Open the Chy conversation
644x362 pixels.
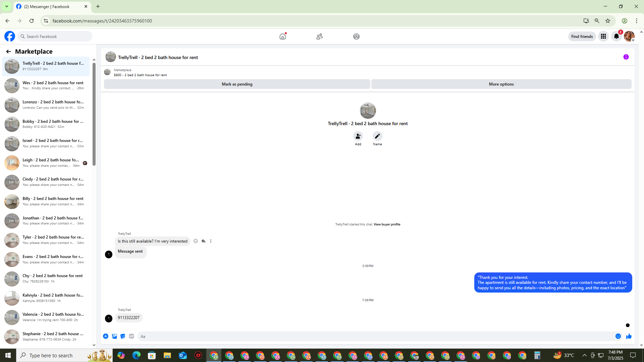(46, 278)
